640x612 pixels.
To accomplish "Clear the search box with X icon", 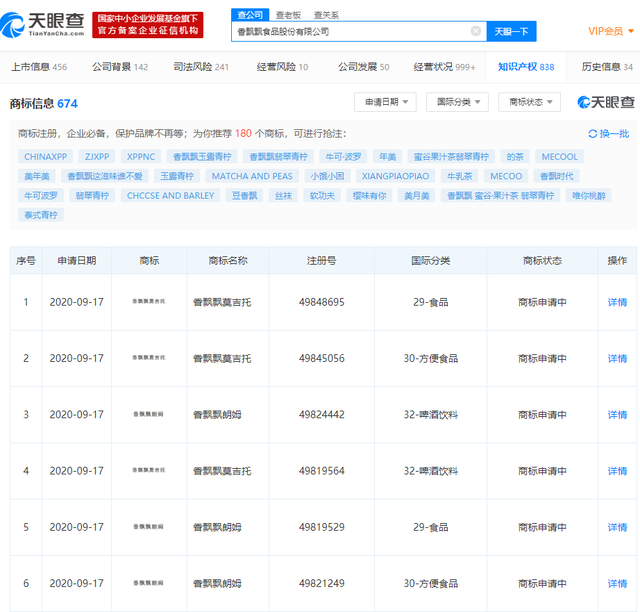I will coord(476,31).
